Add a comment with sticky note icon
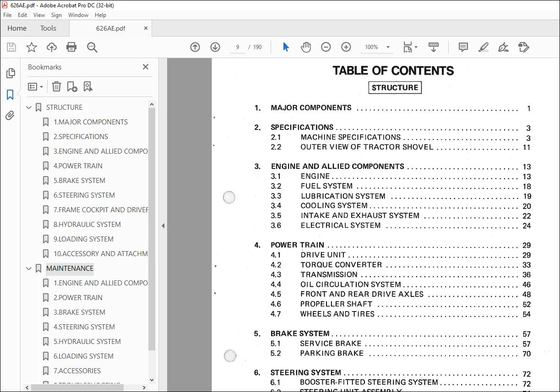The width and height of the screenshot is (560, 392). (463, 47)
